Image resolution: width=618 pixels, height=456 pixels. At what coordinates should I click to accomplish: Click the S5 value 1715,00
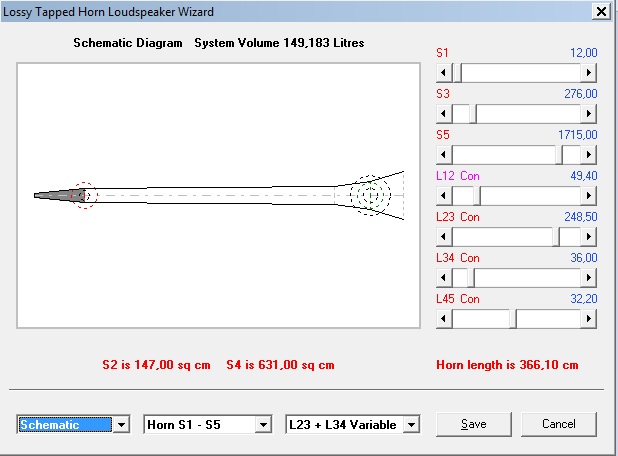coord(577,135)
